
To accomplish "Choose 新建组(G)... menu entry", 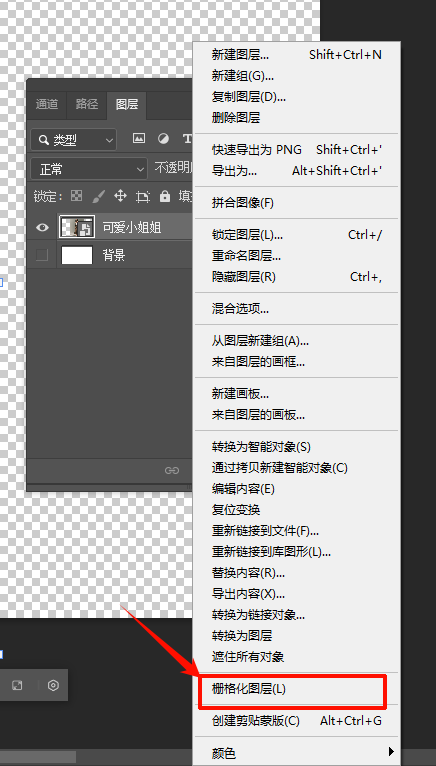I will pyautogui.click(x=297, y=76).
